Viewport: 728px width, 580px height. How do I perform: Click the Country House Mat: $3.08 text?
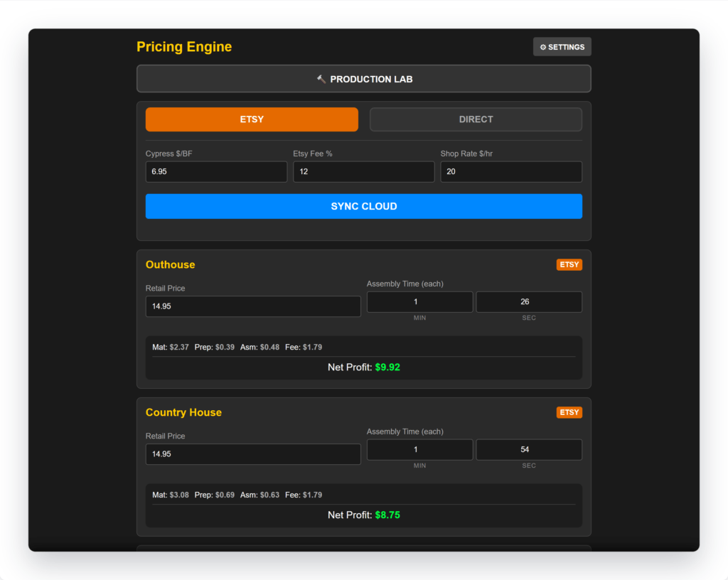171,495
